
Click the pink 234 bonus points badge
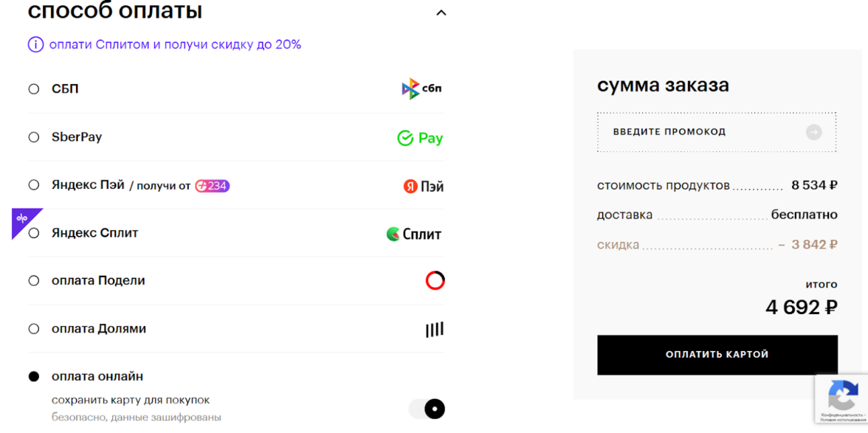[213, 186]
